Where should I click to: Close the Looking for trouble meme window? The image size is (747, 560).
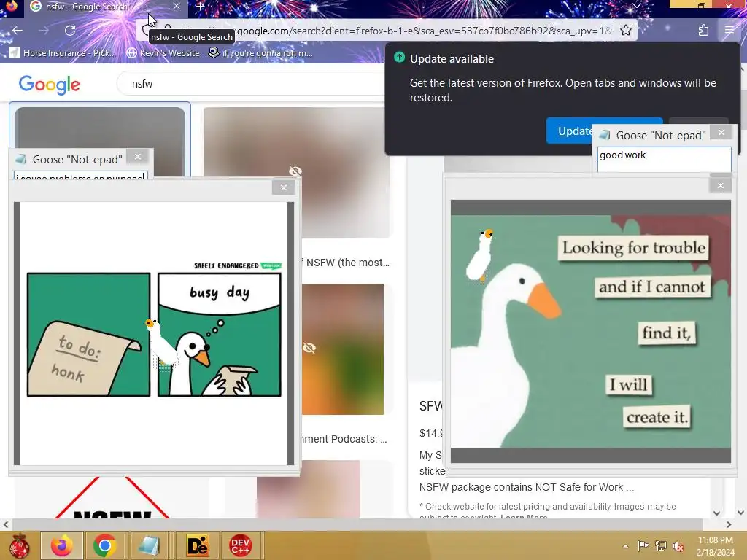point(720,186)
